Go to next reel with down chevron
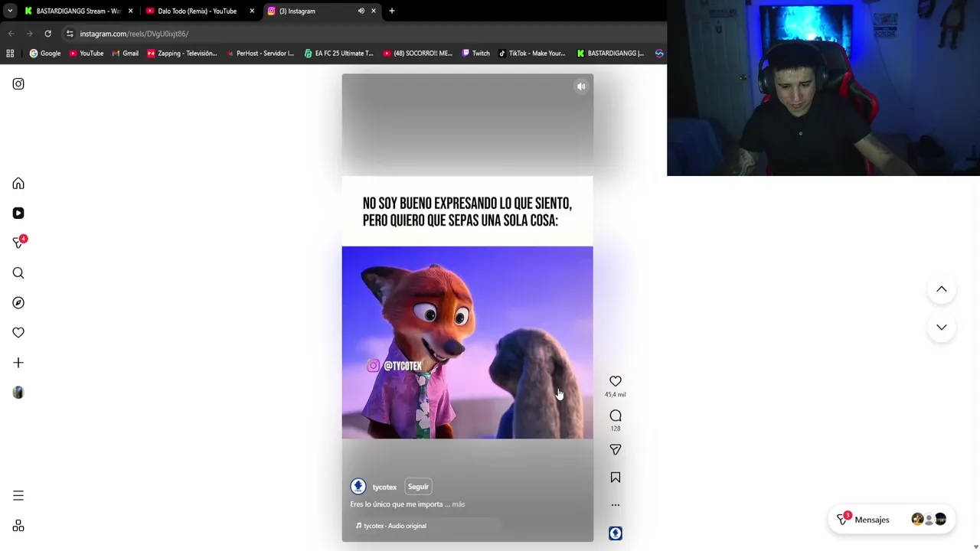The image size is (980, 551). click(942, 328)
